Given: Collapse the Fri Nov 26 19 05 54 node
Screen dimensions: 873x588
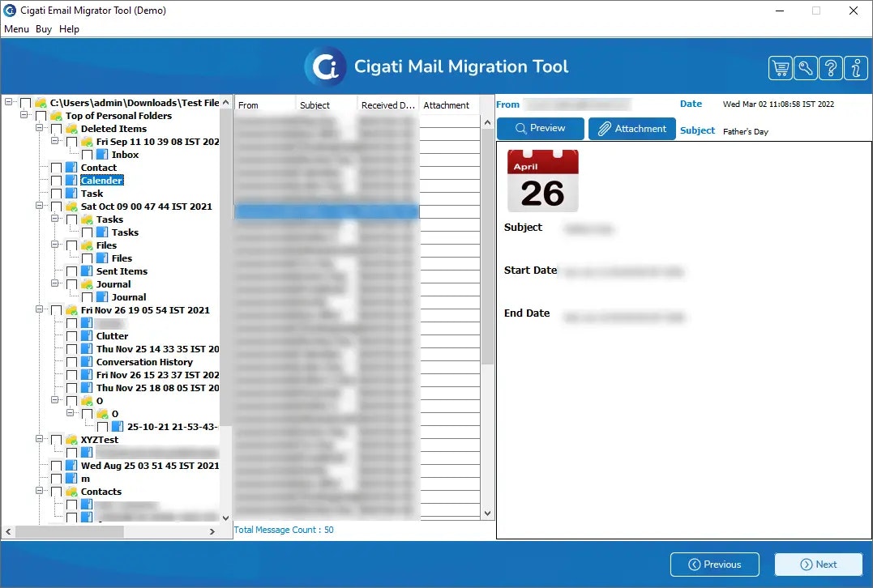Looking at the screenshot, I should 40,309.
